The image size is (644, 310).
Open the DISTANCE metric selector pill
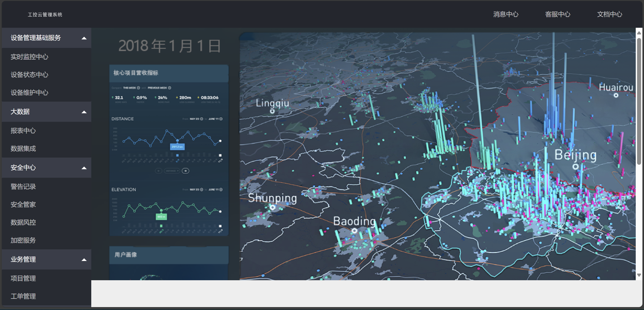(x=172, y=171)
